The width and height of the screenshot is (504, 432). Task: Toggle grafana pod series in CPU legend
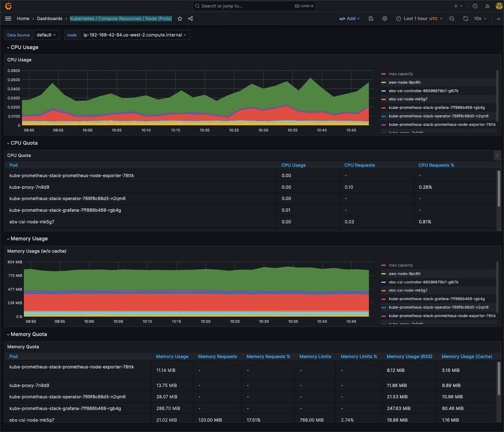click(x=437, y=108)
